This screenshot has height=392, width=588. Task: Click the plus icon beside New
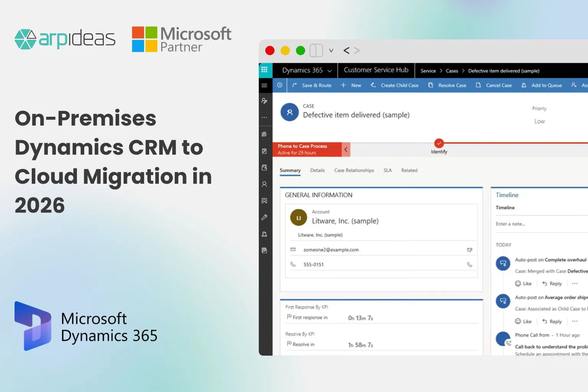tap(343, 85)
